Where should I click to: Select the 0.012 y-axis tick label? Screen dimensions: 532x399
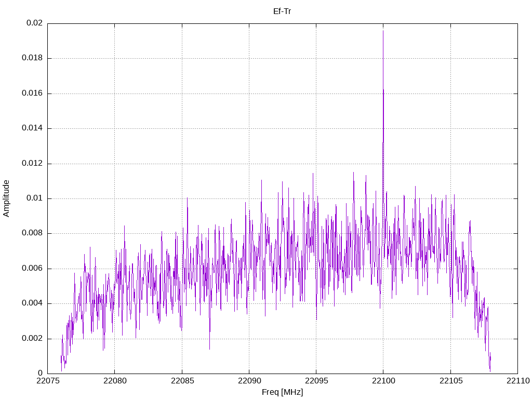32,164
